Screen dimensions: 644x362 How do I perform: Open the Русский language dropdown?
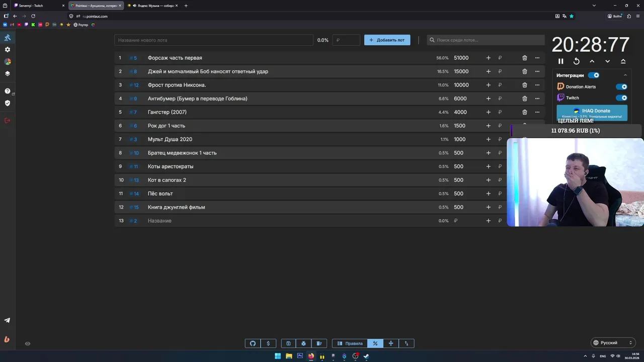pyautogui.click(x=613, y=343)
